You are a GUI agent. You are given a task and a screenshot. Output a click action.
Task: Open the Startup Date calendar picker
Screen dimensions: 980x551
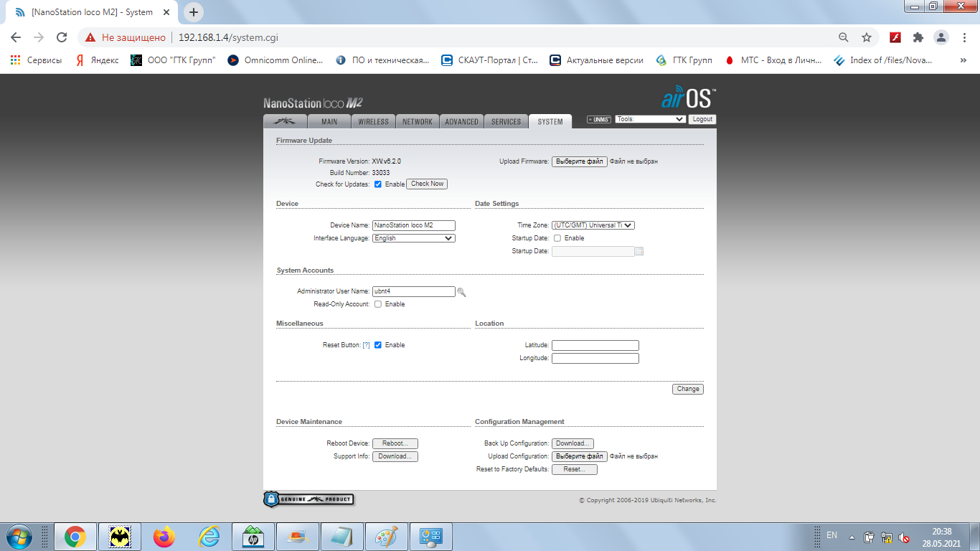pyautogui.click(x=640, y=251)
